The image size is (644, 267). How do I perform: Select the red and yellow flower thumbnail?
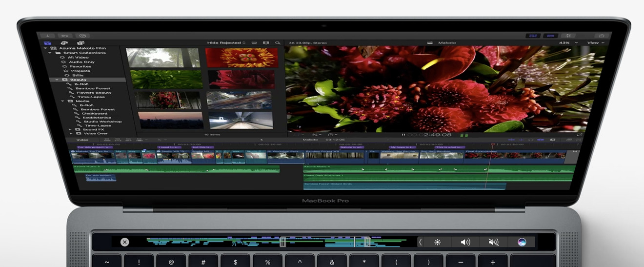(x=241, y=58)
